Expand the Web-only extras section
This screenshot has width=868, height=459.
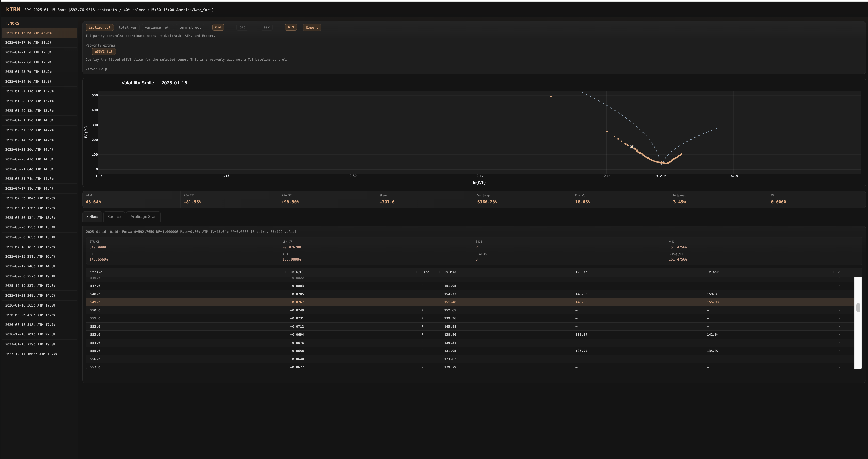tap(100, 45)
